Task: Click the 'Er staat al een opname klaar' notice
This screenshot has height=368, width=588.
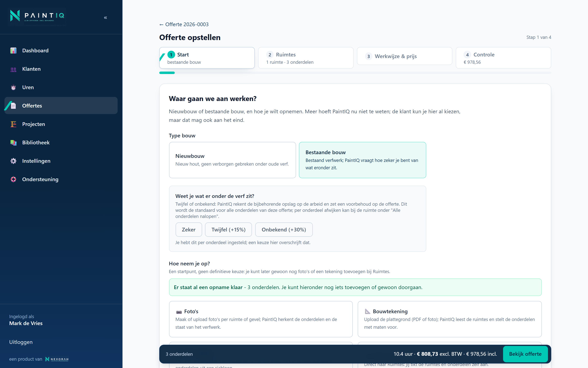Action: [x=355, y=287]
